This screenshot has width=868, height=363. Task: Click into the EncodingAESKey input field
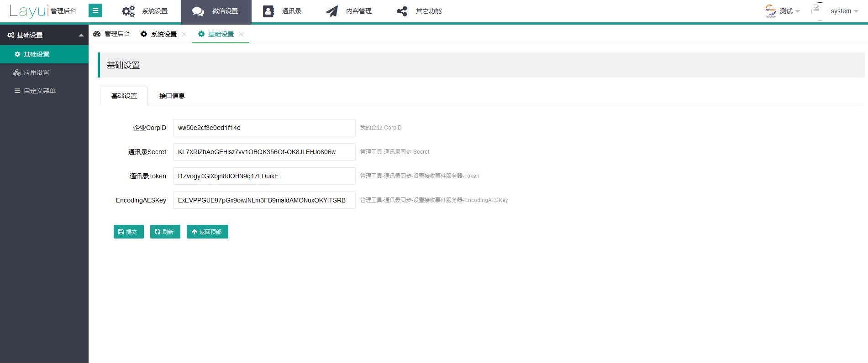264,200
